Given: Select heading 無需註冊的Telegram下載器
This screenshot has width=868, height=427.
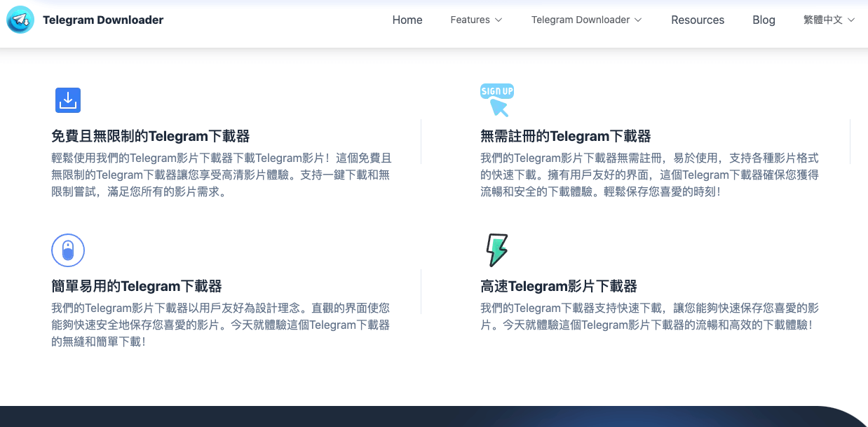Looking at the screenshot, I should (566, 136).
